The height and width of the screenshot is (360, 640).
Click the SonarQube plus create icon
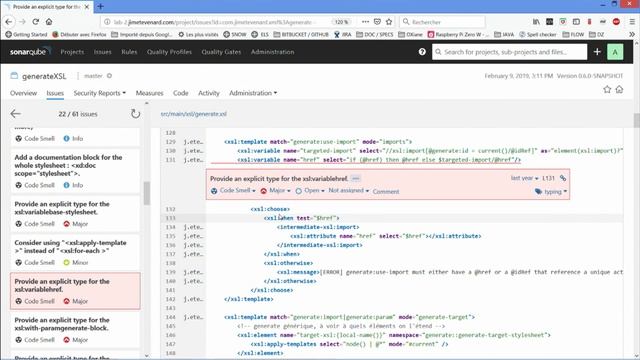click(x=597, y=52)
